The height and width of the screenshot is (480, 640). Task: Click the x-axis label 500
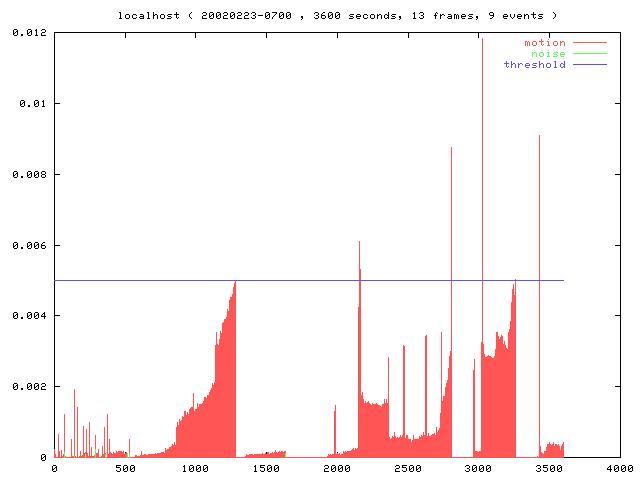coord(125,468)
